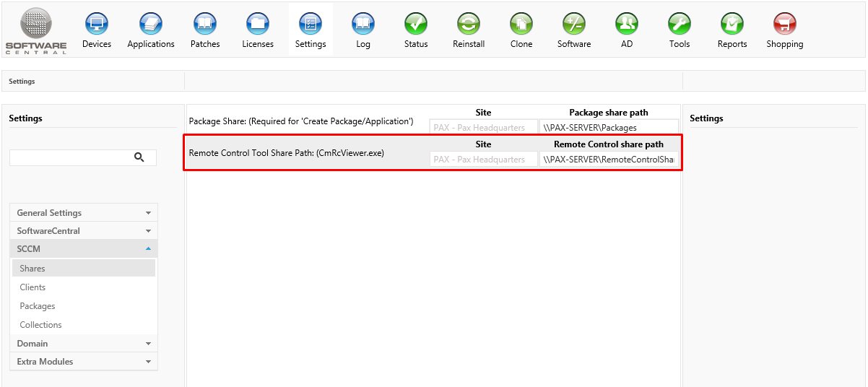Select the Tools wrench icon
Viewport: 868px width, 387px height.
coord(680,25)
